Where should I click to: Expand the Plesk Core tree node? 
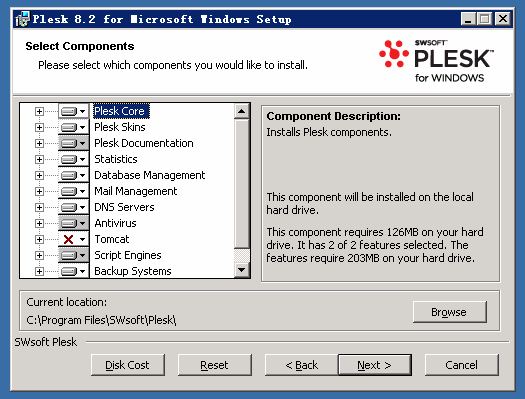point(39,111)
